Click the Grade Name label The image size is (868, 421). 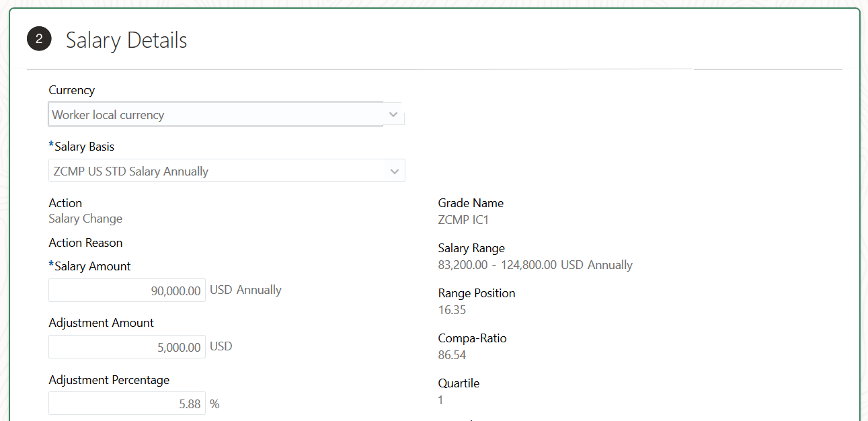pos(471,203)
